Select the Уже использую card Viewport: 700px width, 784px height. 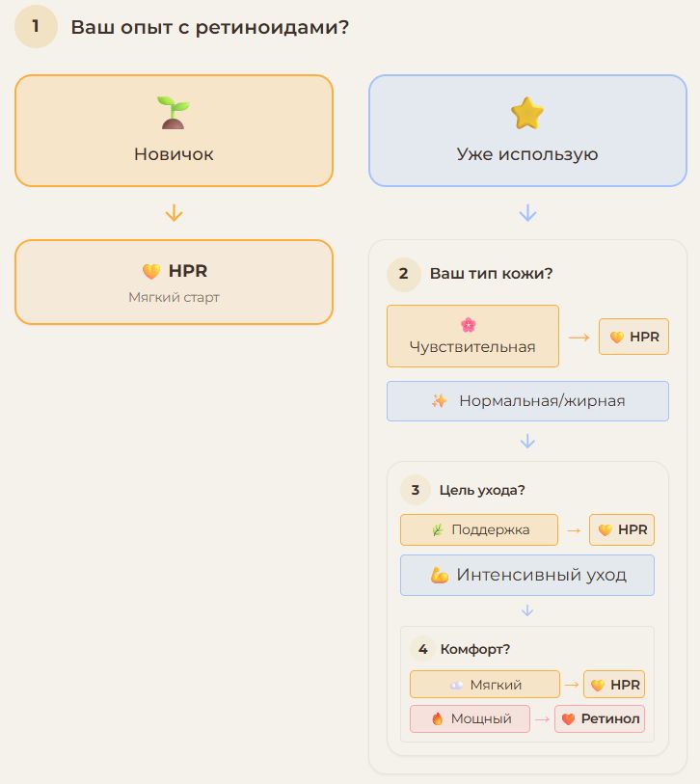coord(527,130)
